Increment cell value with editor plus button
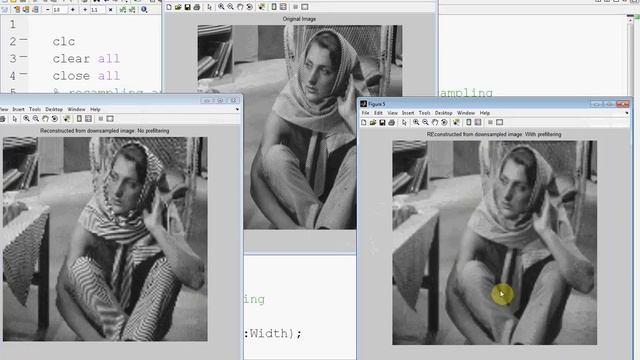The width and height of the screenshot is (640, 360). point(73,9)
